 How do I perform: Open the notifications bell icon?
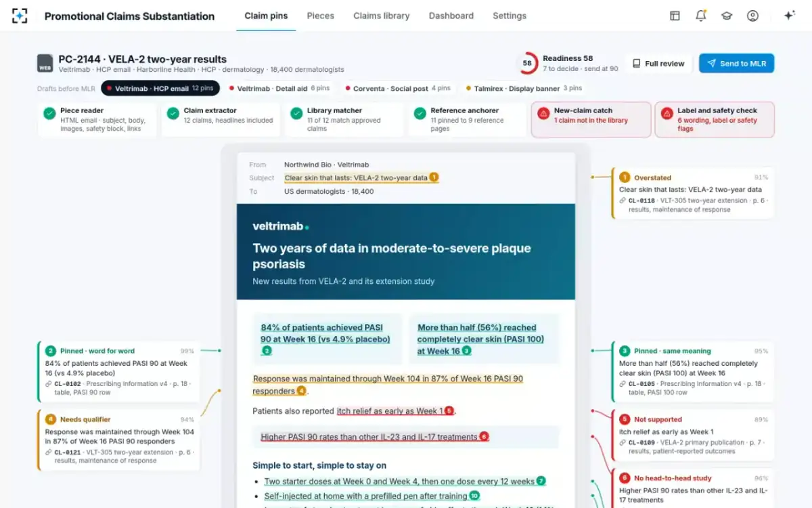coord(701,16)
